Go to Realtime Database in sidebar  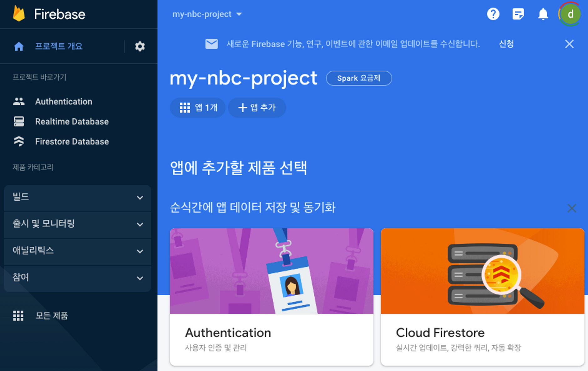(x=72, y=121)
